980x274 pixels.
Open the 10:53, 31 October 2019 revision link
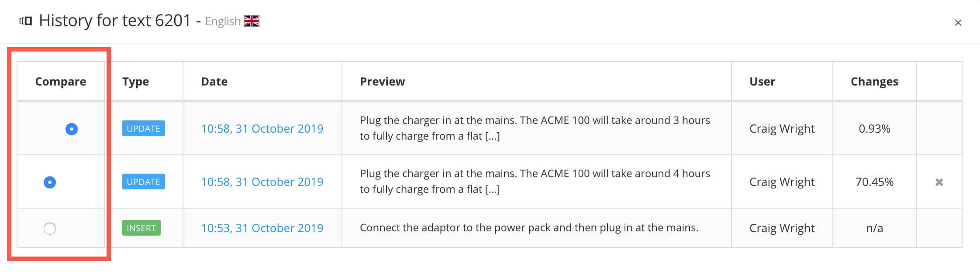262,228
